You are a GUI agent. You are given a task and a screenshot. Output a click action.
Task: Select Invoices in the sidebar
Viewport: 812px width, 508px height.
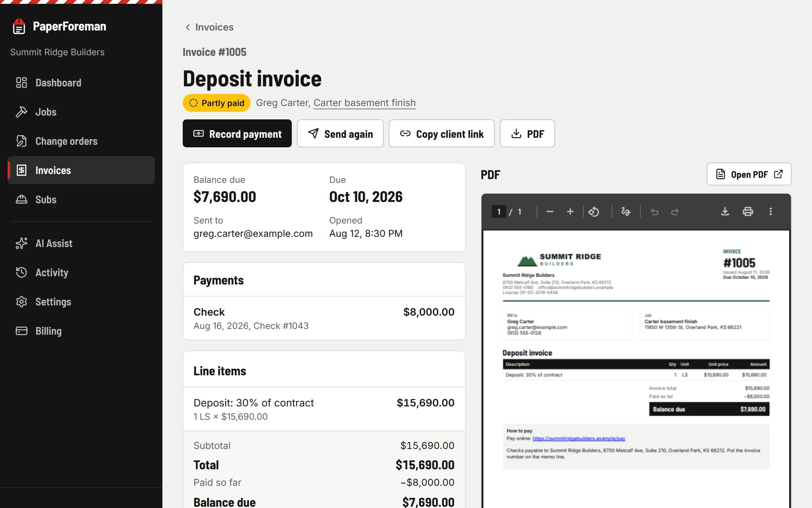pos(81,170)
